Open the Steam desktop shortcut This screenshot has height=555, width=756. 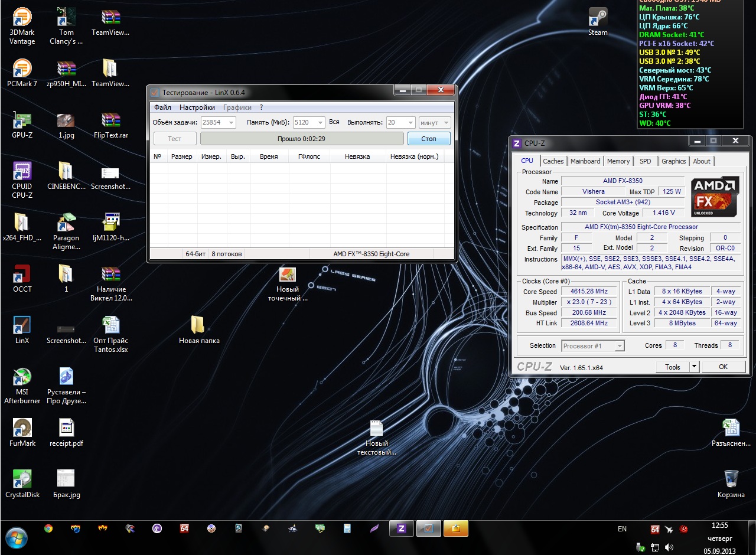point(598,18)
